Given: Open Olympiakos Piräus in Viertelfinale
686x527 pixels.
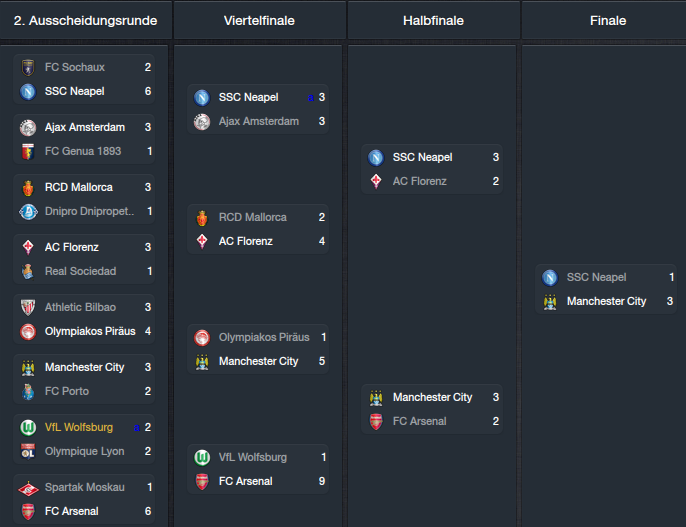Looking at the screenshot, I should (x=264, y=337).
